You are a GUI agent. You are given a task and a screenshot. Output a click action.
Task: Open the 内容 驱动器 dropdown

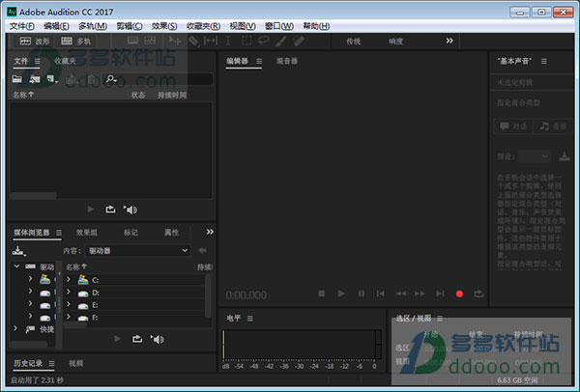137,251
